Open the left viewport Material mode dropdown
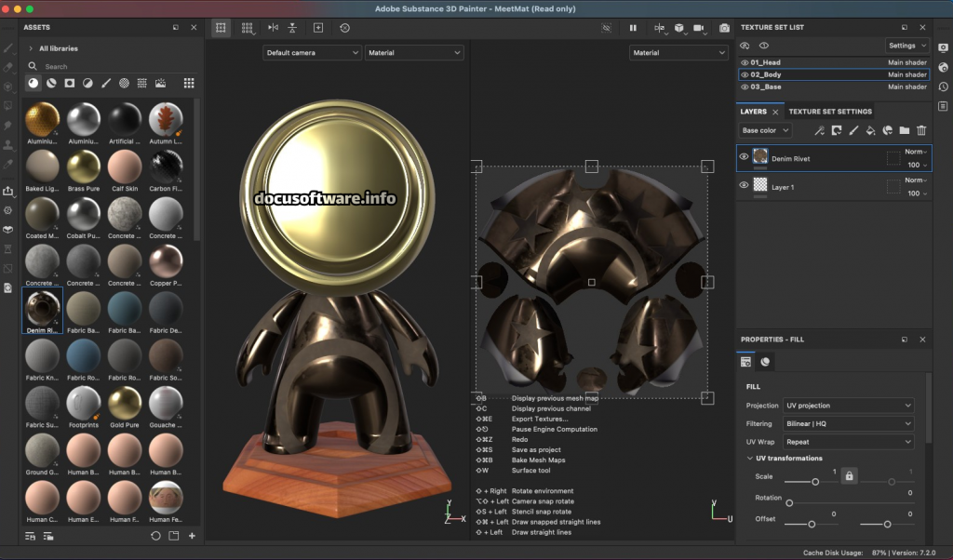 (x=414, y=53)
